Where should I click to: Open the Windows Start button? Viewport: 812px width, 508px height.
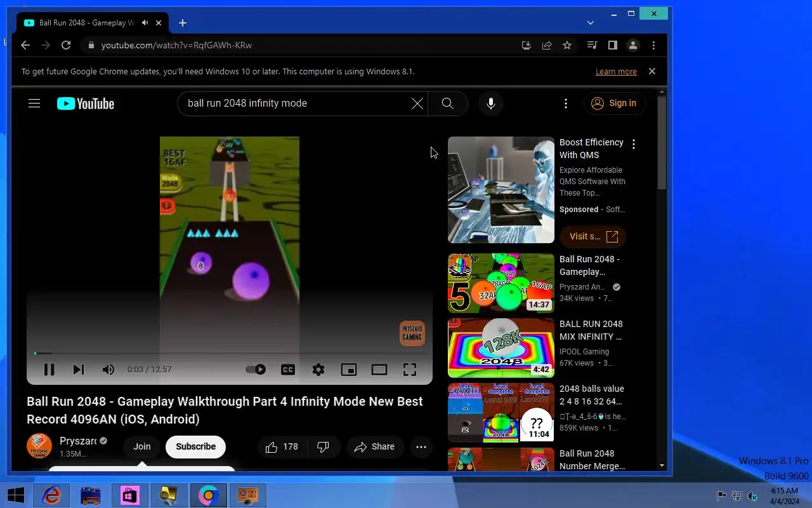15,495
